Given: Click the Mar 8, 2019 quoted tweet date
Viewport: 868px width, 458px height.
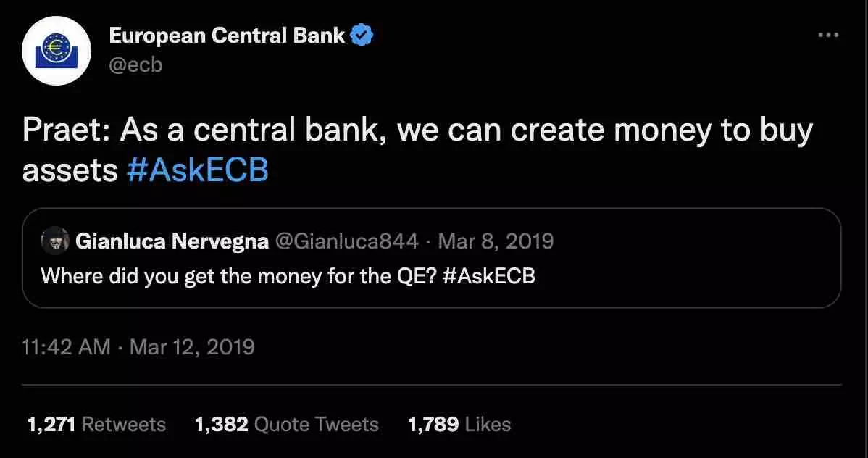Looking at the screenshot, I should (x=496, y=241).
